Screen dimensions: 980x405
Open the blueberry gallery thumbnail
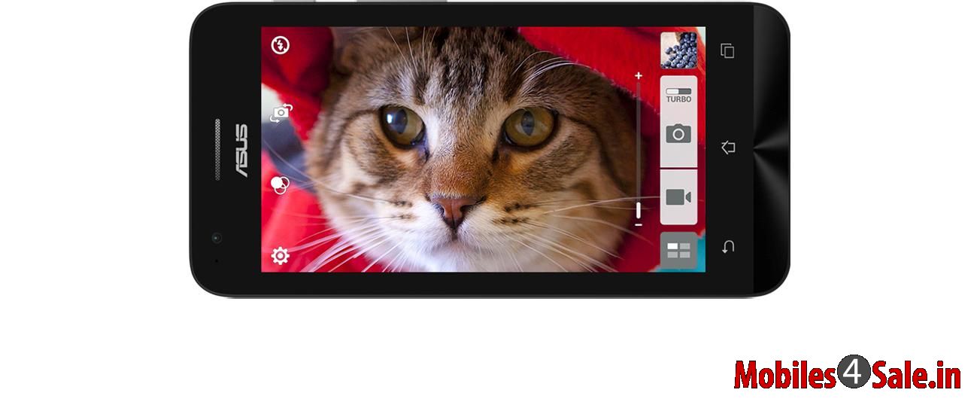678,50
